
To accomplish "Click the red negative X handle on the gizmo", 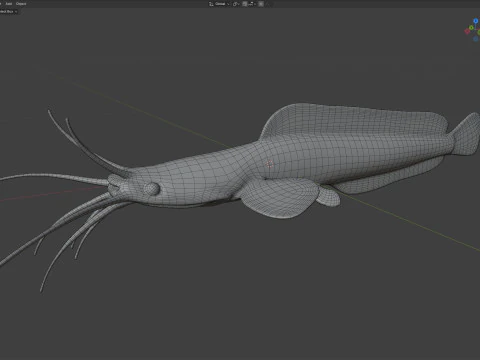I will 467,31.
